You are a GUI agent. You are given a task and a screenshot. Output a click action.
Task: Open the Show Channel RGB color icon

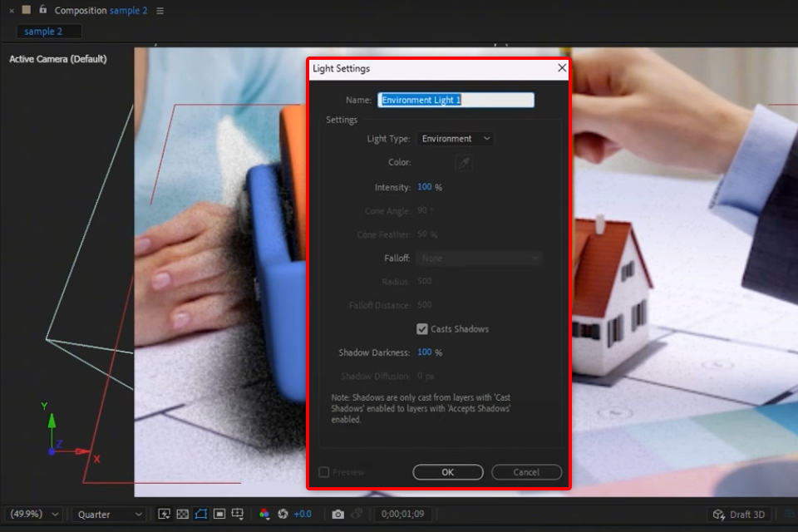pos(264,515)
